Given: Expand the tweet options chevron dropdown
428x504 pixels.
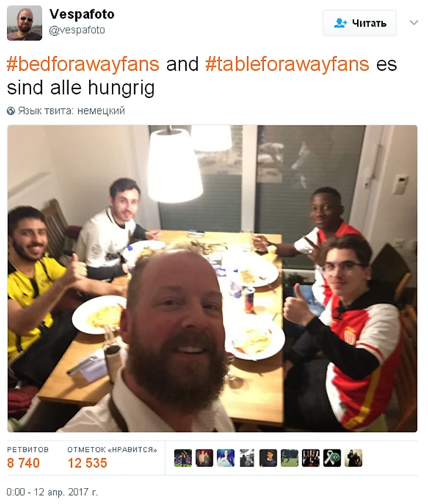Looking at the screenshot, I should tap(414, 22).
